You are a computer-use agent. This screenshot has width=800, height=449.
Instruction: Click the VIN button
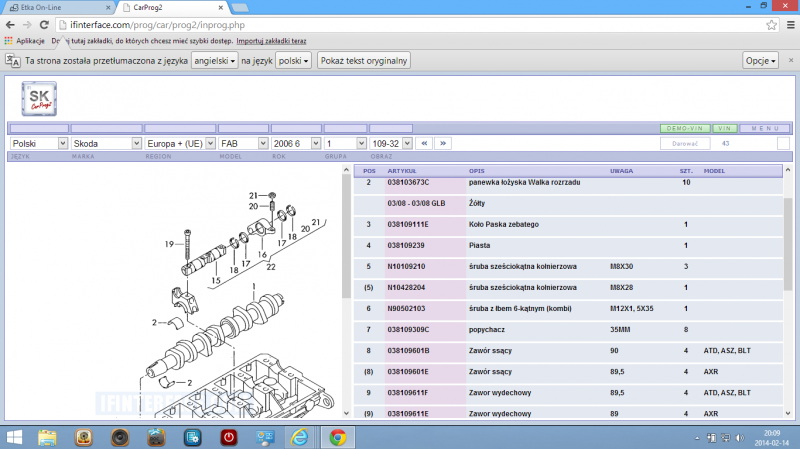[x=725, y=128]
